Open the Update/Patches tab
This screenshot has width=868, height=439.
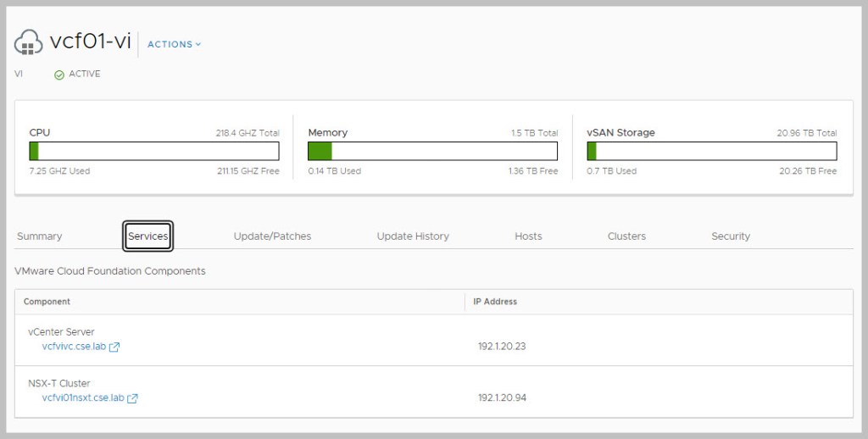pyautogui.click(x=272, y=236)
